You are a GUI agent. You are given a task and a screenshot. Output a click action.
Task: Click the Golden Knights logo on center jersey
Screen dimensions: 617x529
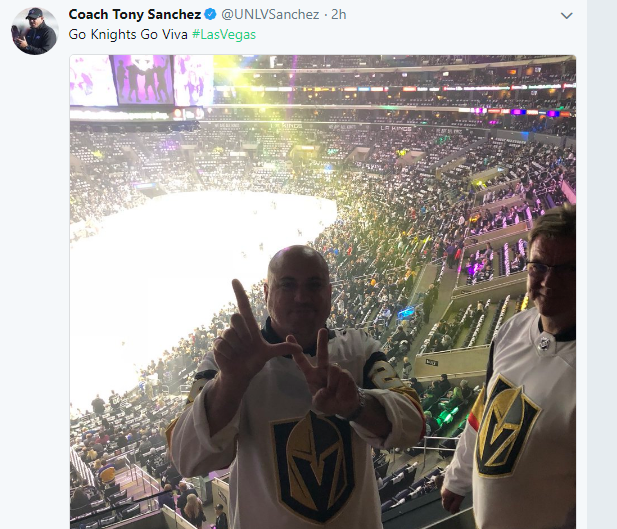(312, 465)
